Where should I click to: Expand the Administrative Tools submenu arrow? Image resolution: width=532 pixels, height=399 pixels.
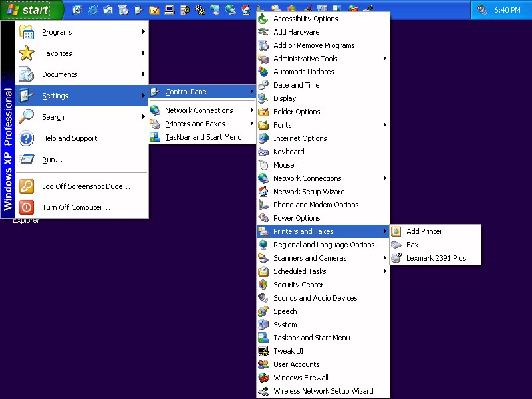pyautogui.click(x=385, y=59)
